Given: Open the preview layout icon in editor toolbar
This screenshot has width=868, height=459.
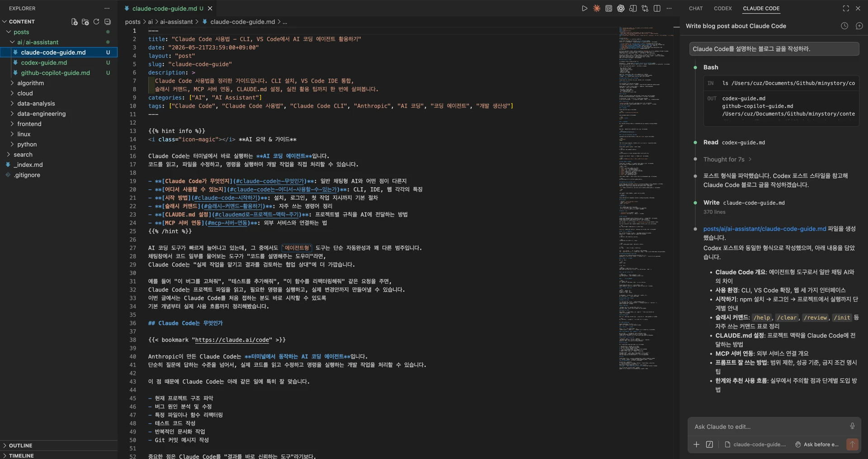Looking at the screenshot, I should point(609,9).
